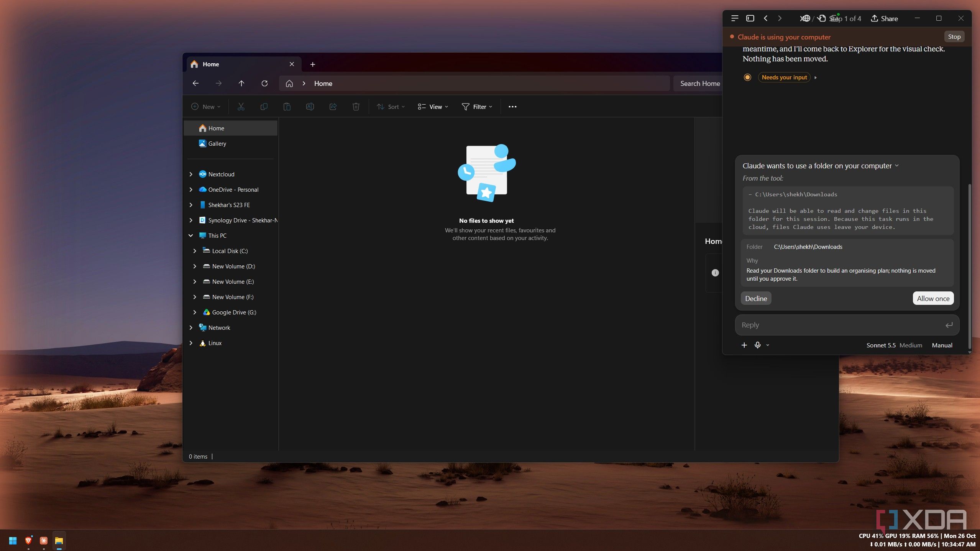
Task: Close the Home tab in File Explorer
Action: pyautogui.click(x=292, y=64)
